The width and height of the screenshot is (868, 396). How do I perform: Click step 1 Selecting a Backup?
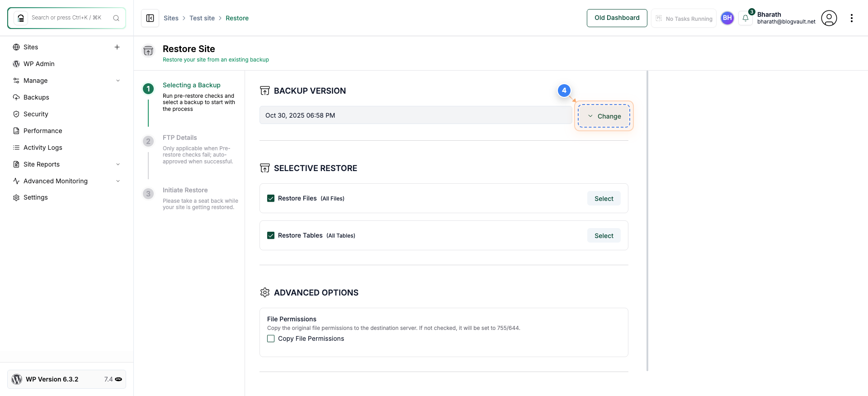[192, 85]
